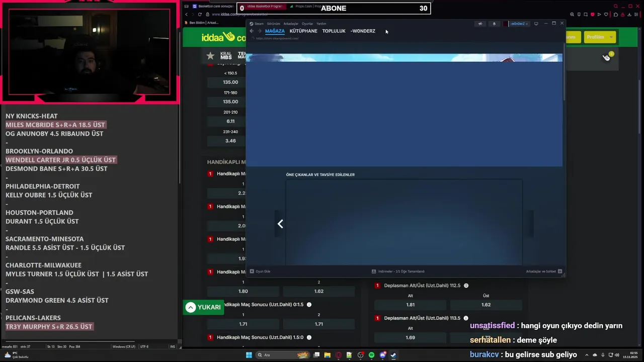Open the Steam menu in title bar
This screenshot has height=362, width=644.
point(257,24)
